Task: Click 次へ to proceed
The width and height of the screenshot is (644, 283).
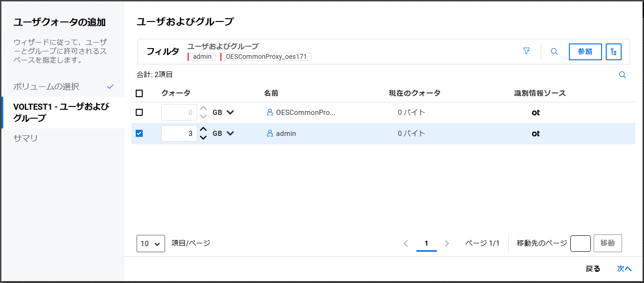Action: [624, 269]
